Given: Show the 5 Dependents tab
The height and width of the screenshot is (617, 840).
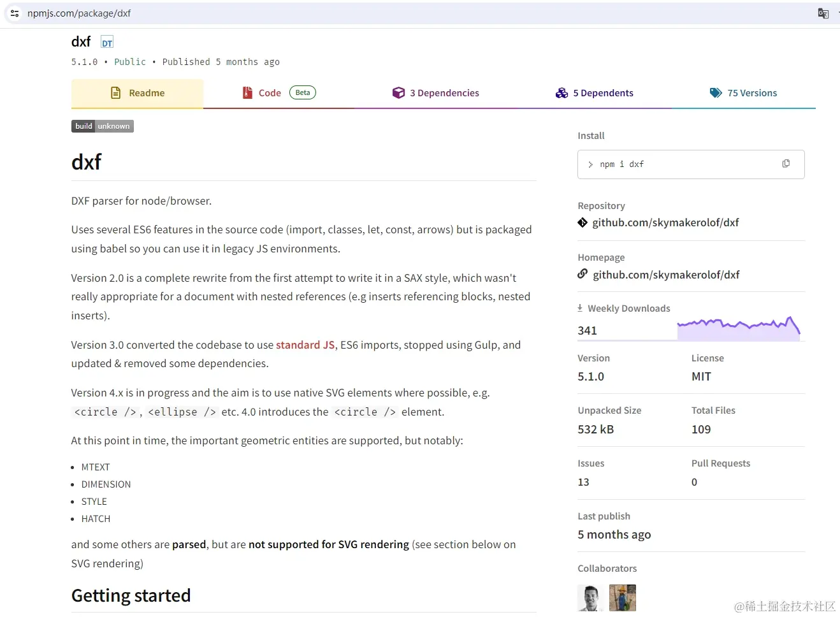Looking at the screenshot, I should click(x=595, y=93).
